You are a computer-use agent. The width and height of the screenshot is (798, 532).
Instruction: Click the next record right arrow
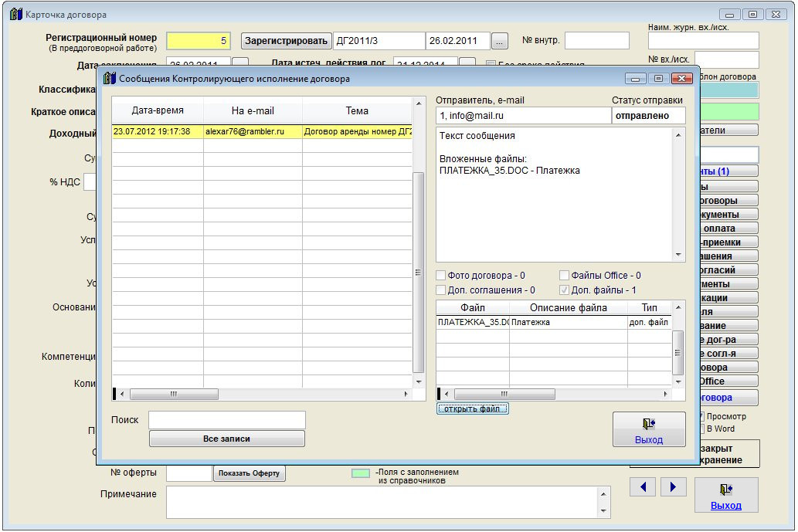[x=673, y=486]
